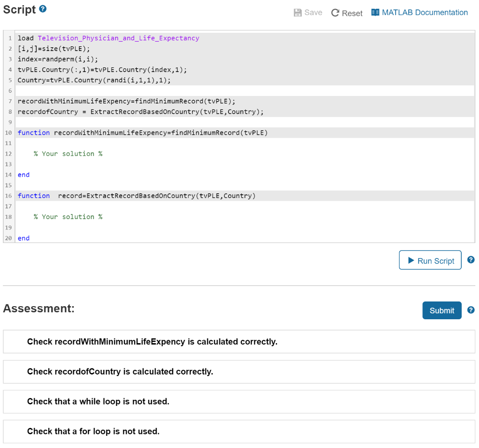Submit the solution for assessment
The height and width of the screenshot is (448, 479).
coord(442,310)
